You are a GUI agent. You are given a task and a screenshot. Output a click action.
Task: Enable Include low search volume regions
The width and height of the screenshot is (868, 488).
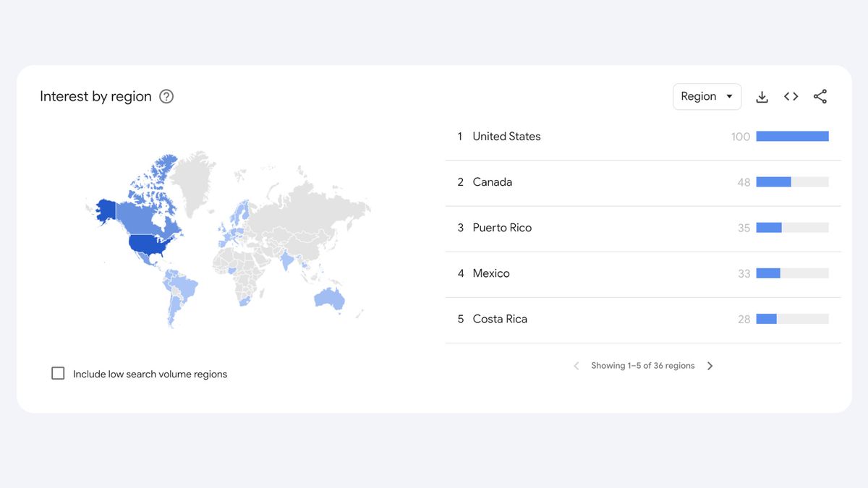[59, 374]
